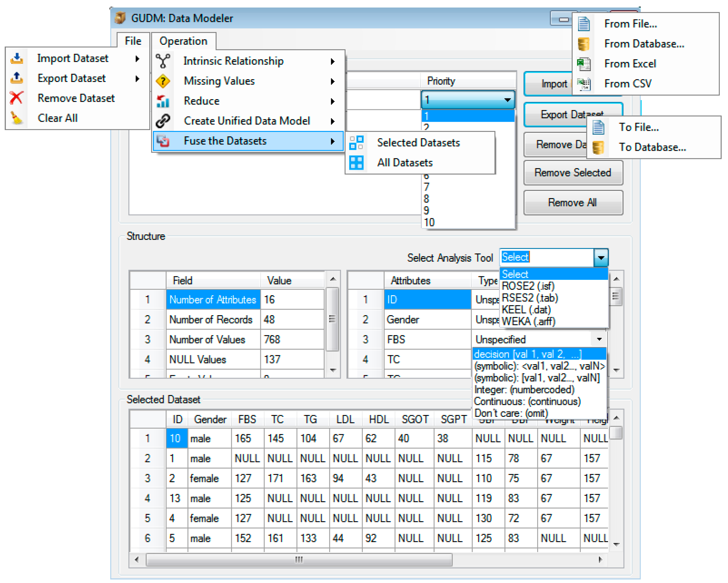The image size is (728, 583).
Task: Click the Import Dataset download icon
Action: tap(16, 58)
